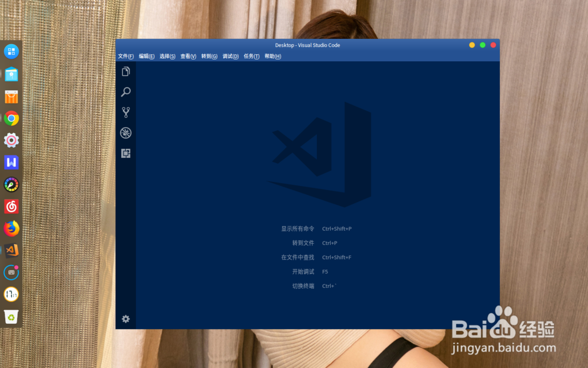Close VS Code with red button

(x=493, y=45)
